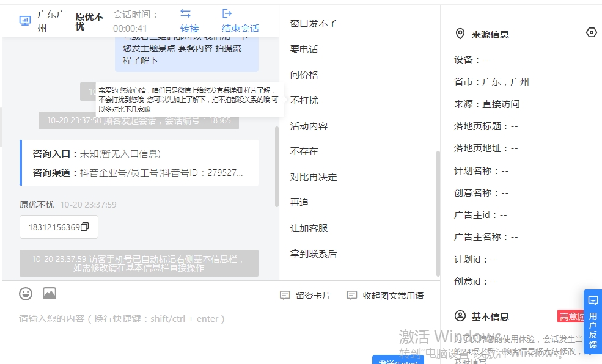
Task: Select the 窗口发不了 quick phrase
Action: 314,24
